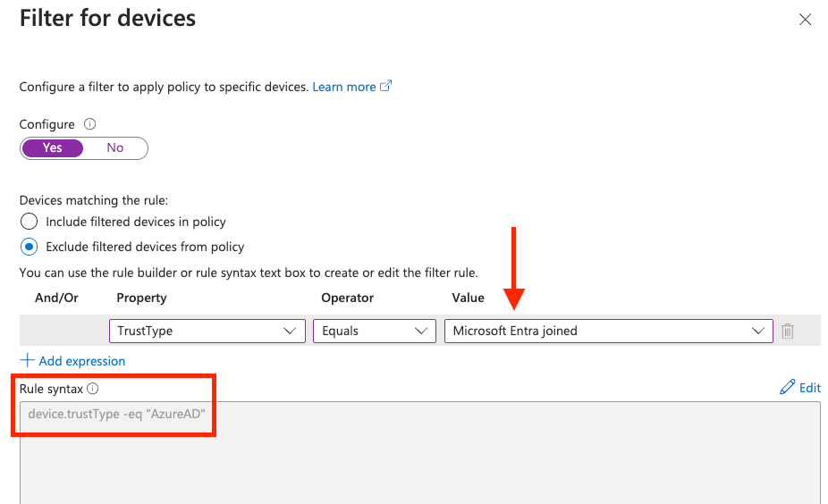
Task: Set Configure toggle to Yes
Action: pos(53,148)
